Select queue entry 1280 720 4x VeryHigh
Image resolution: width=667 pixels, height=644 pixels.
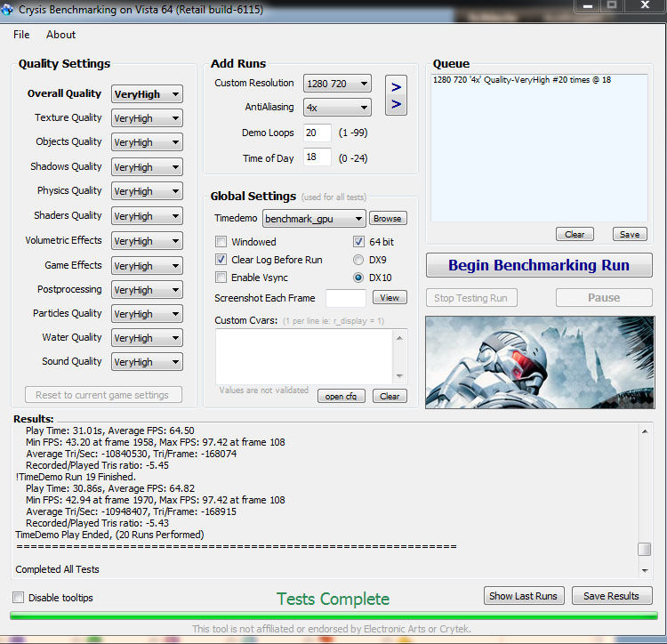coord(522,80)
